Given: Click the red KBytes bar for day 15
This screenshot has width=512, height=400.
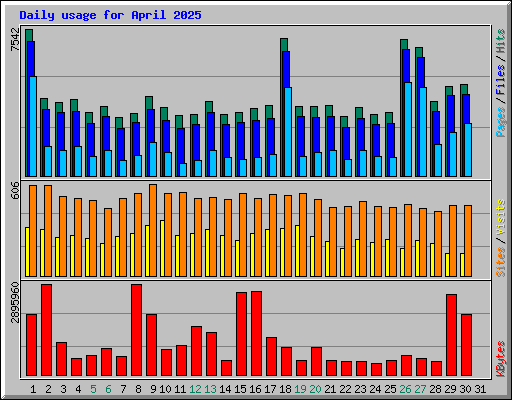Looking at the screenshot, I should (x=242, y=334).
